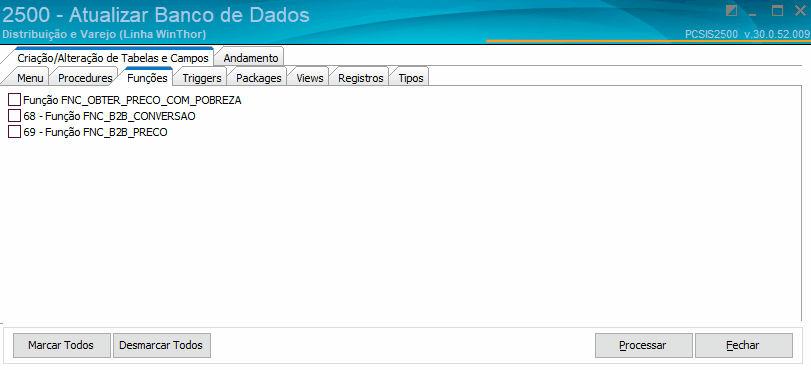Switch to the Procedures tab

tap(85, 78)
